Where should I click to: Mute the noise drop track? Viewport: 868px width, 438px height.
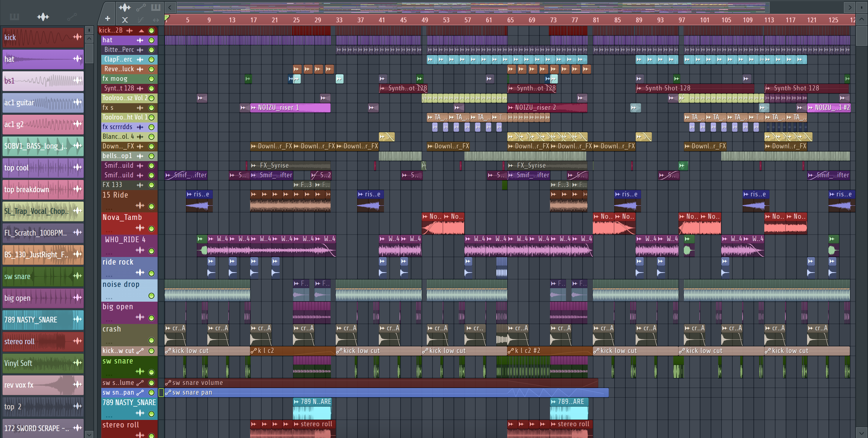click(x=152, y=296)
